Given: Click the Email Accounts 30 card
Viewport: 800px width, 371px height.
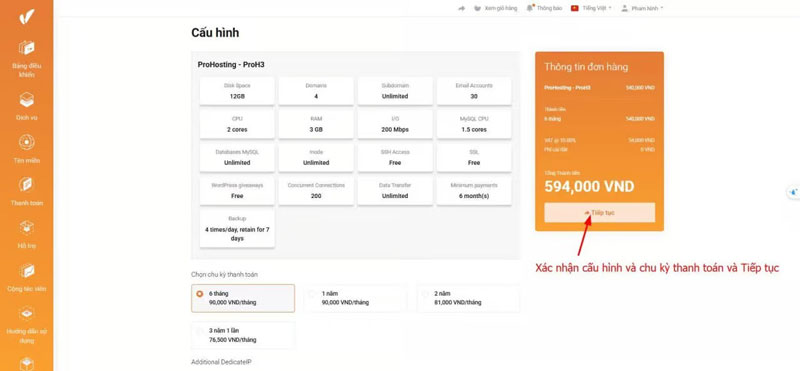Looking at the screenshot, I should pyautogui.click(x=474, y=91).
